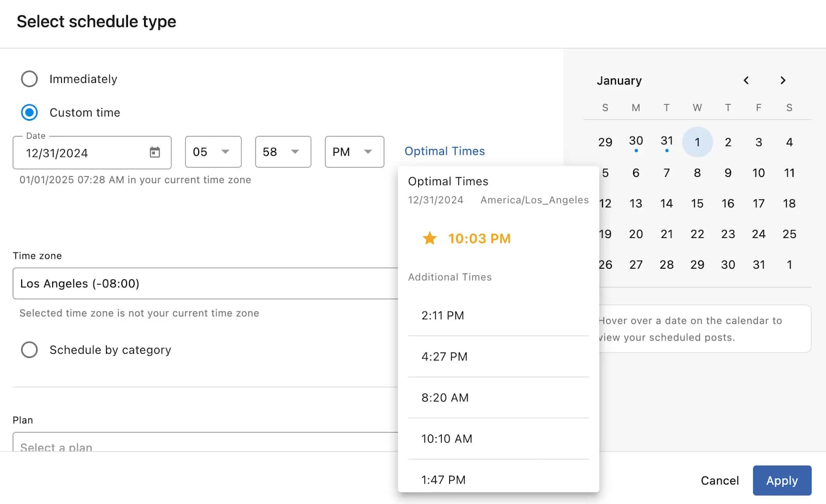This screenshot has height=504, width=826.
Task: Open the date picker calendar icon
Action: point(155,152)
